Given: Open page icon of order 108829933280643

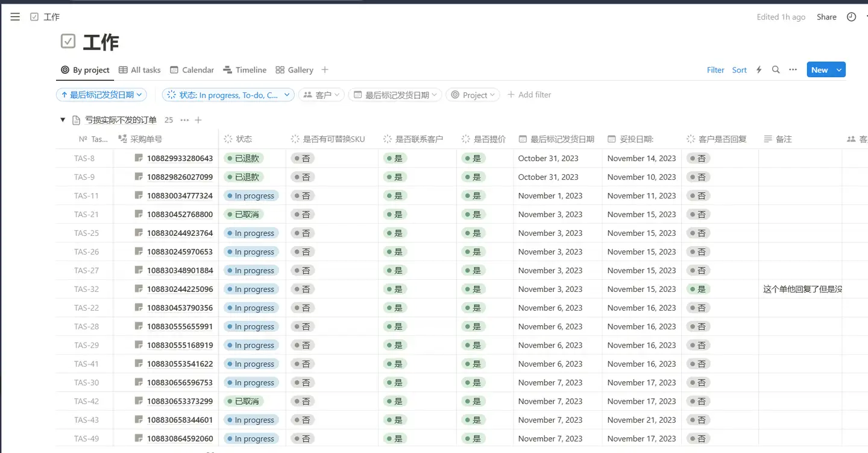Looking at the screenshot, I should tap(139, 158).
